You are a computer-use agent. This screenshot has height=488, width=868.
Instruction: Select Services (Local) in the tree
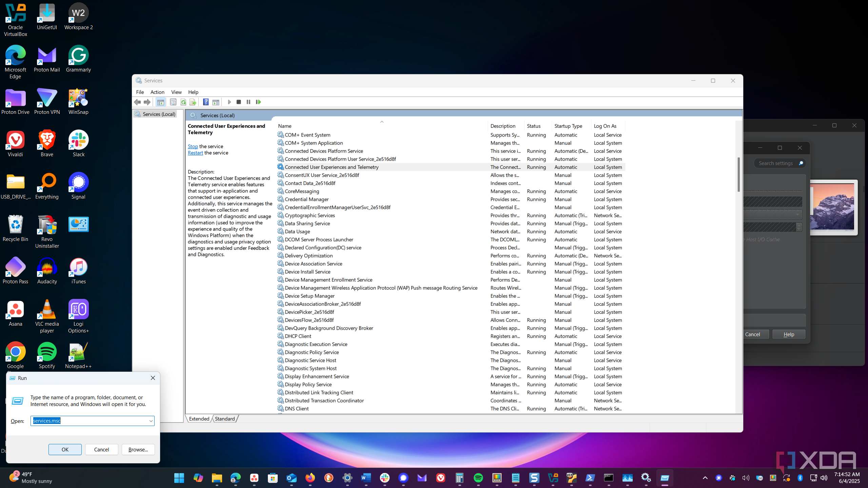coord(159,114)
